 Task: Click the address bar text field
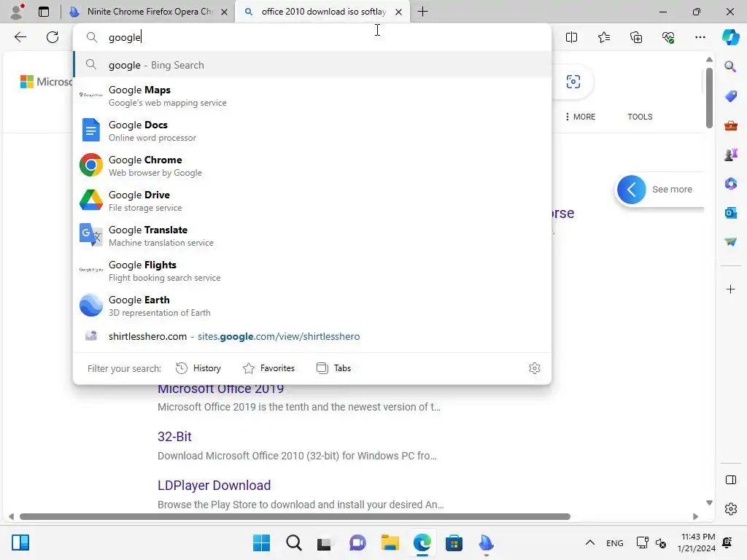312,37
